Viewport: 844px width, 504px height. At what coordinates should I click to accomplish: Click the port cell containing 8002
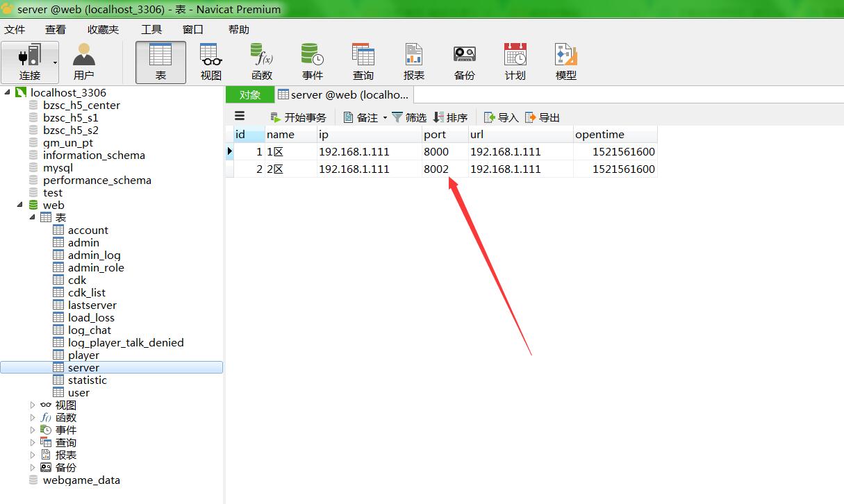437,169
